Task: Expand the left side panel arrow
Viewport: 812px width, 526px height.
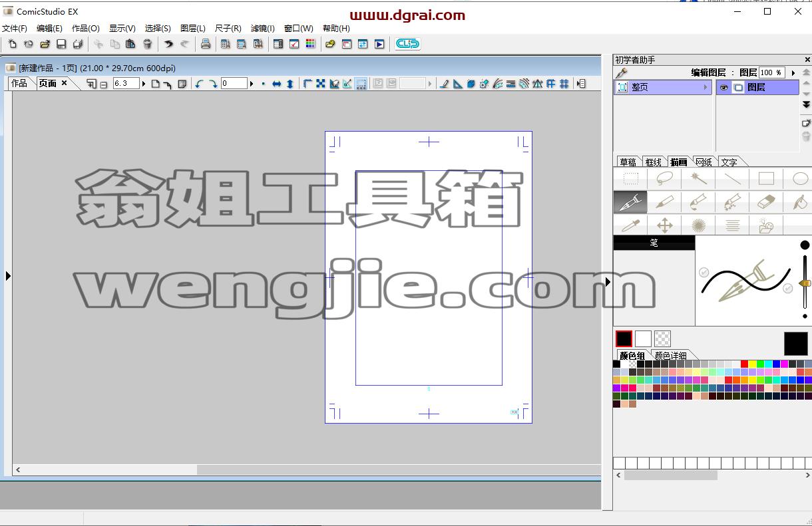Action: point(8,275)
